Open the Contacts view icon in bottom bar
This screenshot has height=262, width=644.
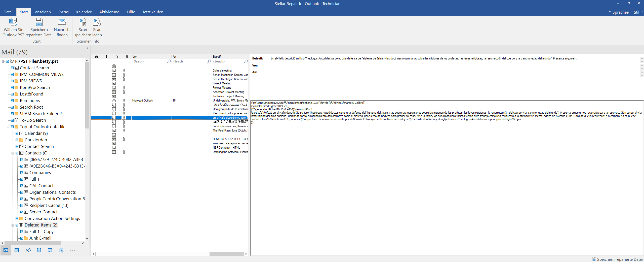(x=28, y=250)
